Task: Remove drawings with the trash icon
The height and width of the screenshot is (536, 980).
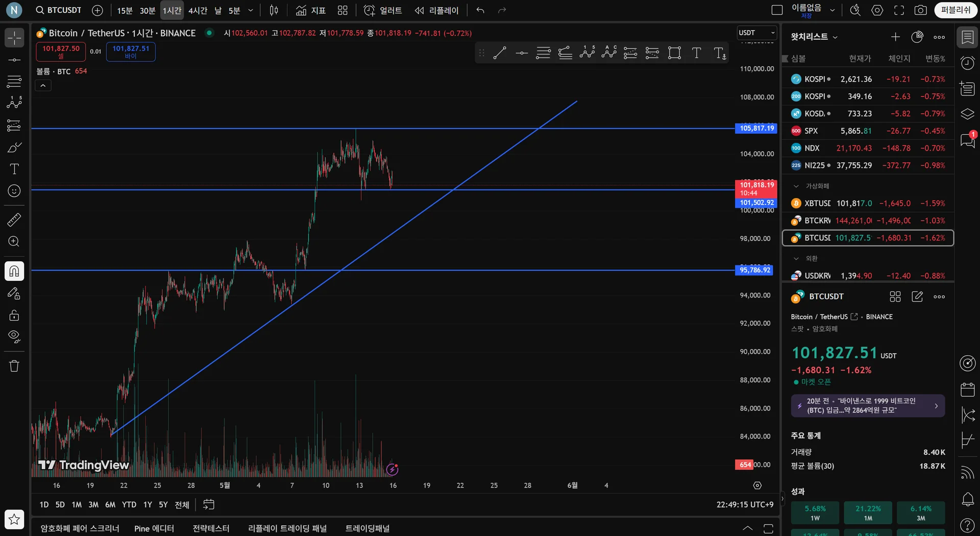Action: pos(14,366)
